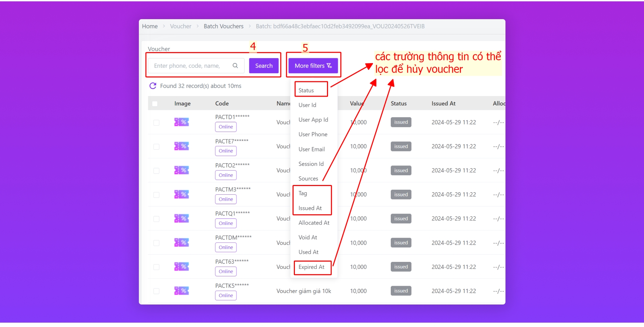Viewport: 644px width, 327px height.
Task: Pick Expired At filter option
Action: 311,267
